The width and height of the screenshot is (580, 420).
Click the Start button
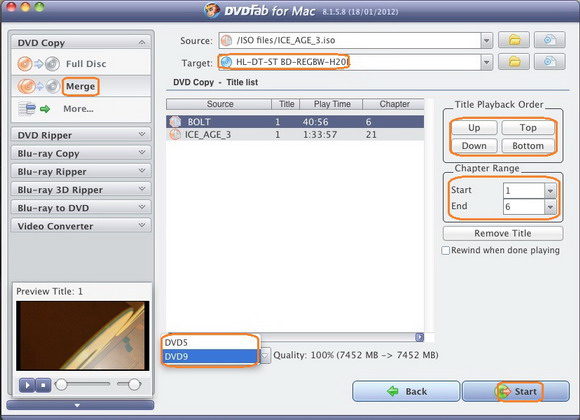pos(516,392)
